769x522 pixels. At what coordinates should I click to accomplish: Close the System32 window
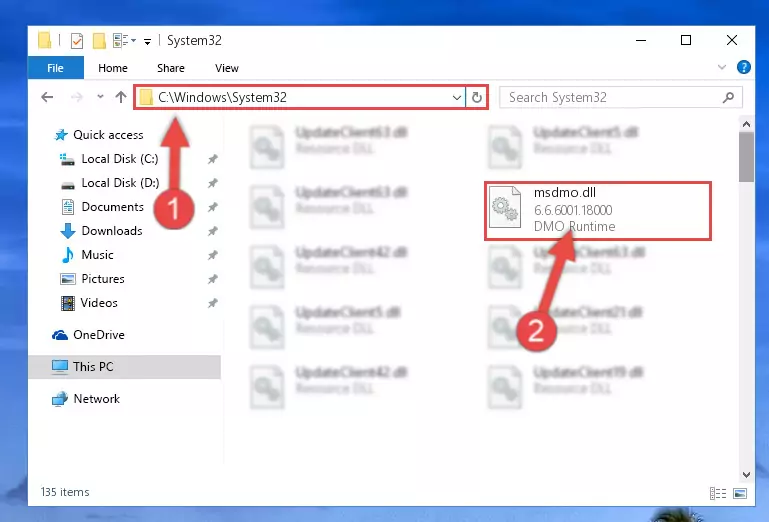pos(732,40)
